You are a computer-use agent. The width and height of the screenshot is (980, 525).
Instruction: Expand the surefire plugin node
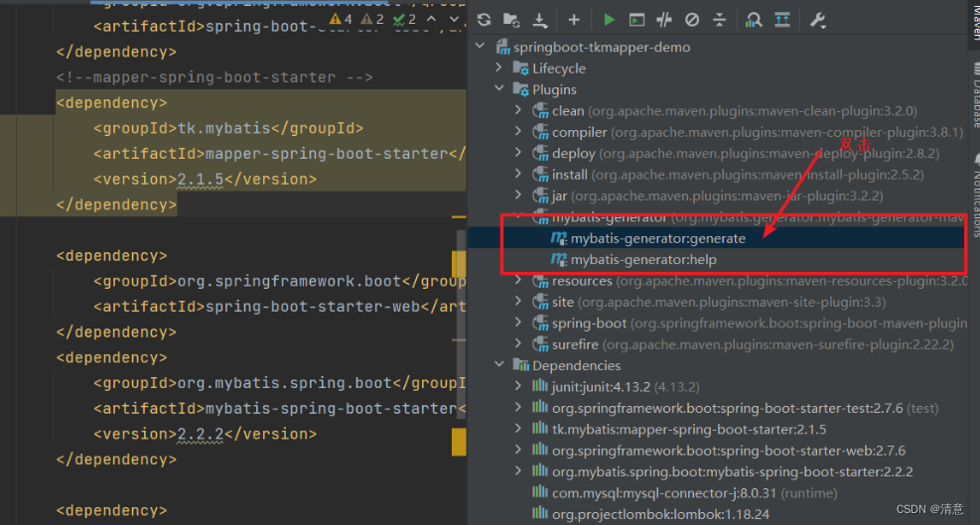517,343
